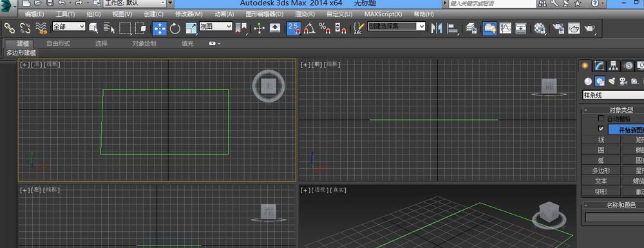Viewport: 644px width, 248px height.
Task: Select the Bind to Space Warp tool
Action: (x=41, y=28)
